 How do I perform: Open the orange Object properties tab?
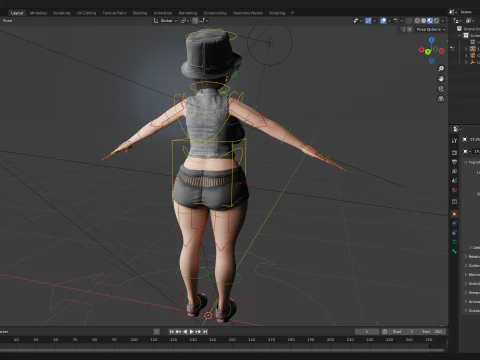[x=454, y=214]
